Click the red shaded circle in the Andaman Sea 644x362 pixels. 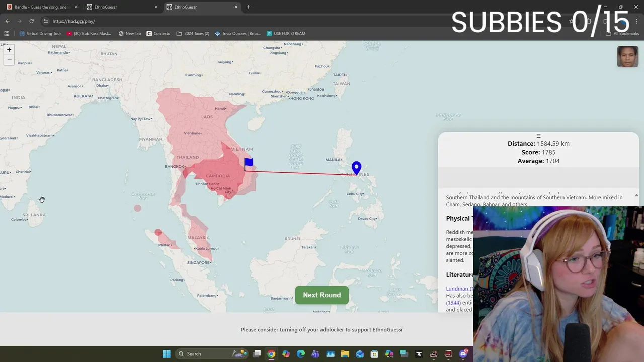click(x=138, y=208)
